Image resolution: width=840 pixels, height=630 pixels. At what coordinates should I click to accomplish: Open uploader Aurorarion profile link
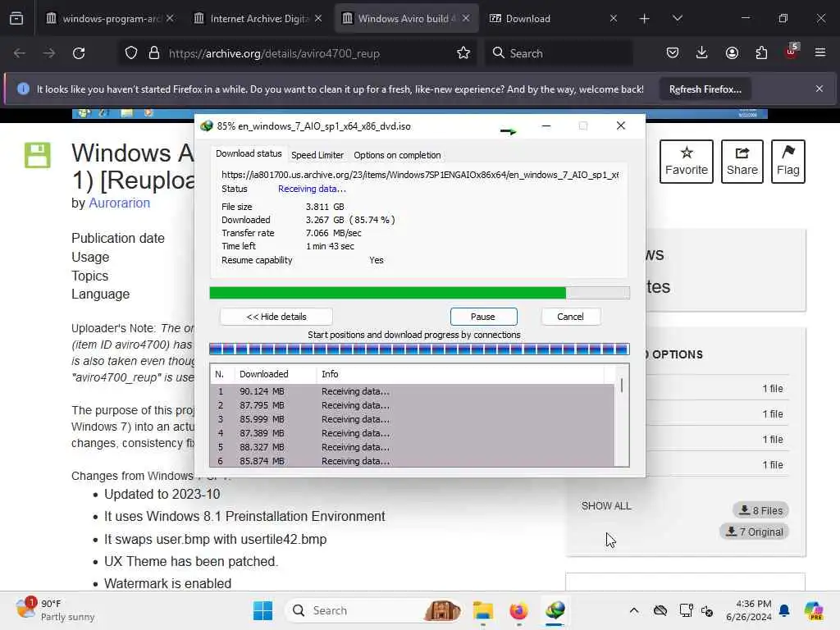click(x=119, y=203)
